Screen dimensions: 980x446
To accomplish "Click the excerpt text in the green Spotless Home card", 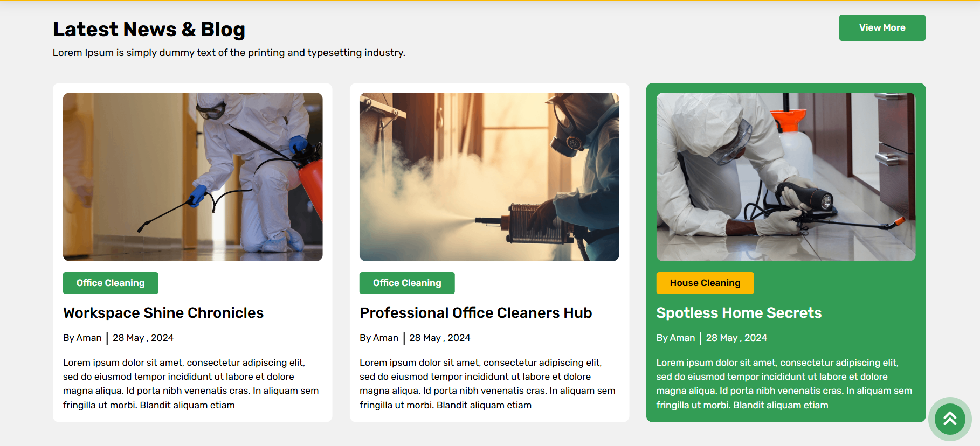I will pyautogui.click(x=784, y=384).
